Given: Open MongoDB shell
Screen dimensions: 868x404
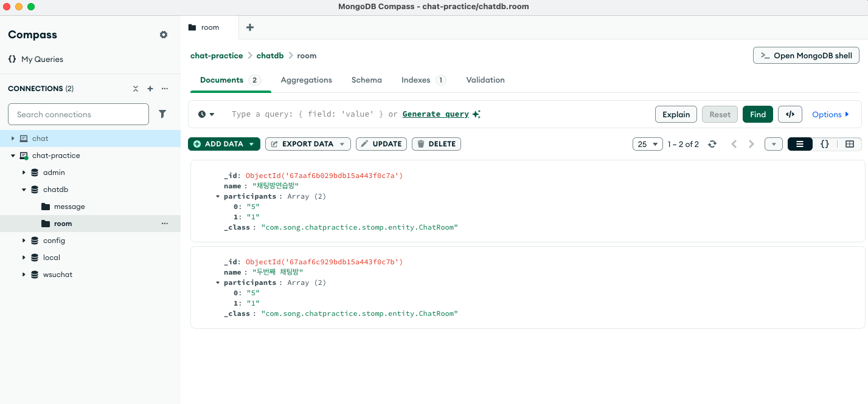Looking at the screenshot, I should coord(806,55).
